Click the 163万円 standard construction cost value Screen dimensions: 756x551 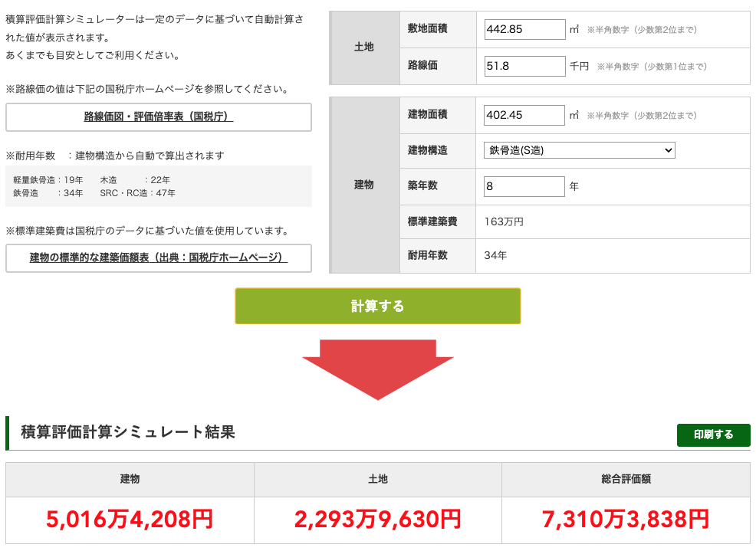coord(504,222)
